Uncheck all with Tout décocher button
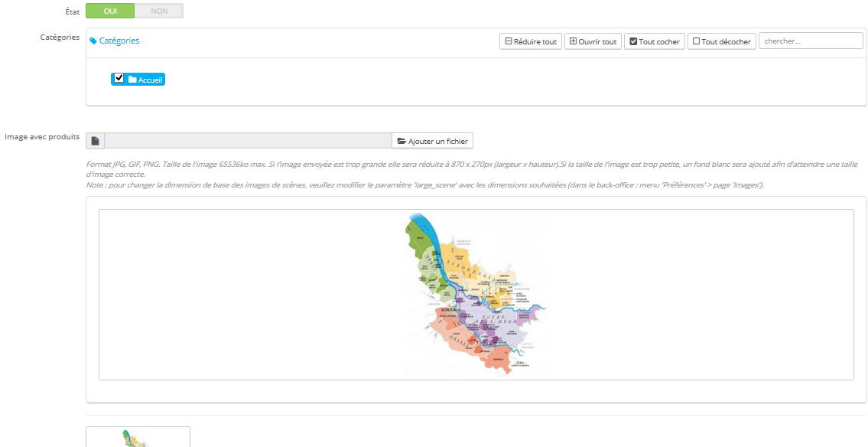868x447 pixels. (x=722, y=41)
